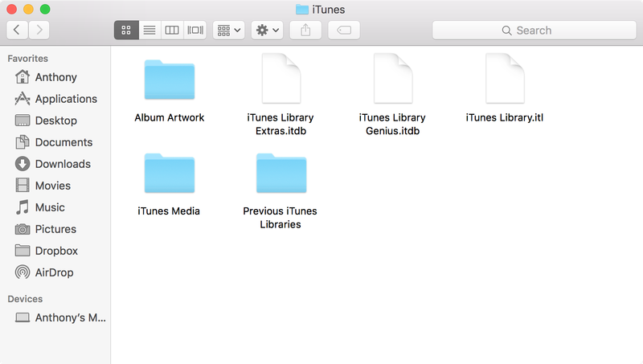Click the iTunes Library Genius.itdb file name

[x=392, y=125]
